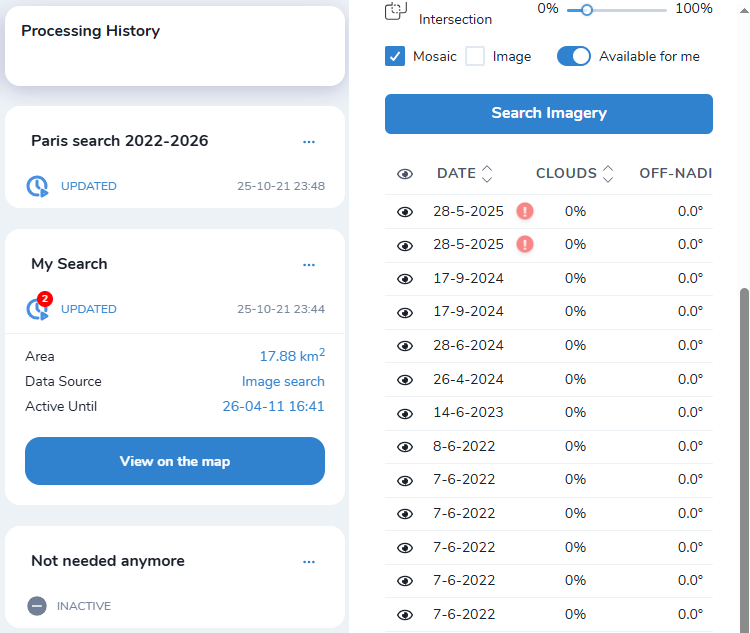
Task: Show preview for the 14-6-2023 image
Action: pyautogui.click(x=405, y=413)
